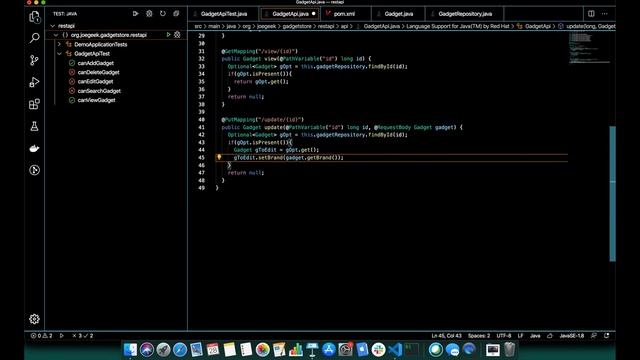Switch to the GadgetRepository.java tab

(x=465, y=14)
